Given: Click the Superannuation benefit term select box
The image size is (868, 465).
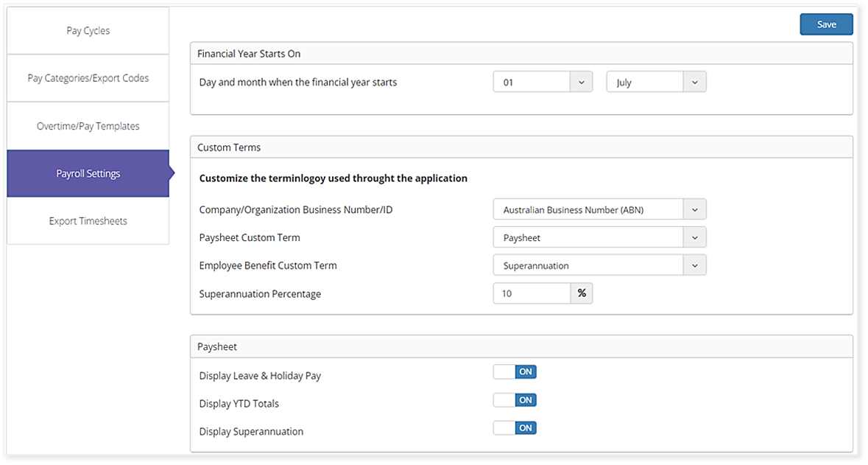Looking at the screenshot, I should pyautogui.click(x=588, y=265).
